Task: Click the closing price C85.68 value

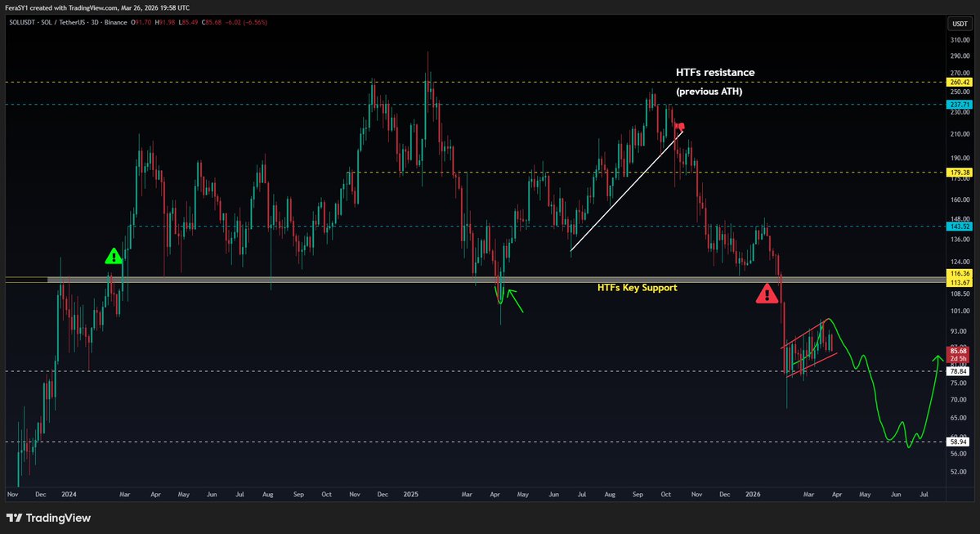Action: coord(212,23)
